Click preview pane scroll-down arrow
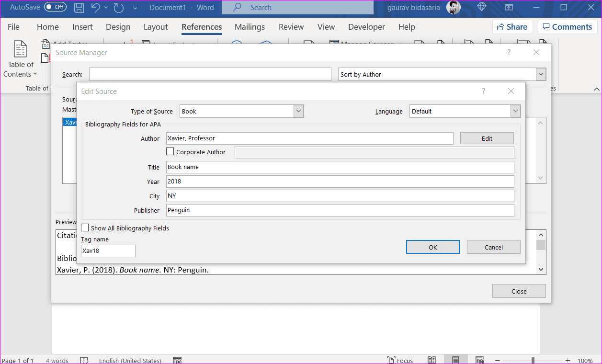Screen dimensions: 602x364 pos(541,270)
